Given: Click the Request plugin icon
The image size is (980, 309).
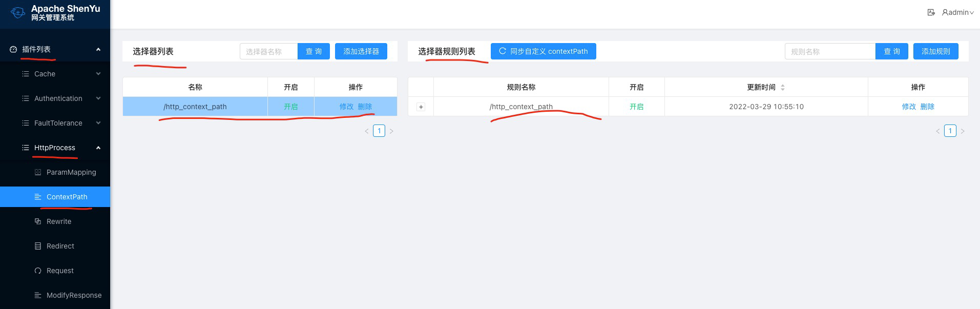Looking at the screenshot, I should click(38, 271).
